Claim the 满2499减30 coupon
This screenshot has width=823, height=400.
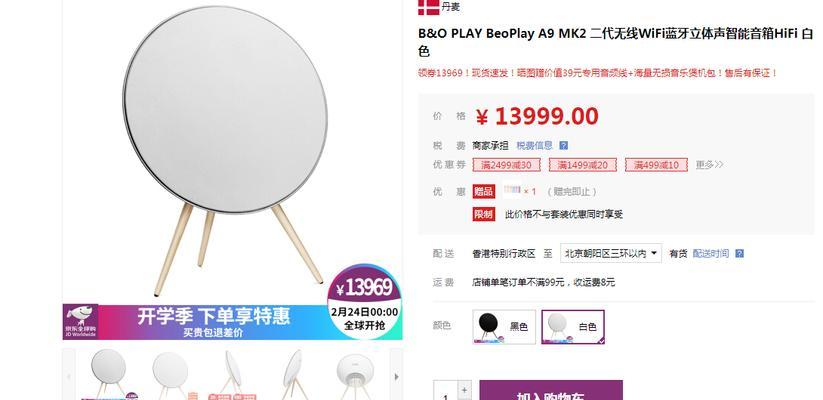pyautogui.click(x=507, y=165)
